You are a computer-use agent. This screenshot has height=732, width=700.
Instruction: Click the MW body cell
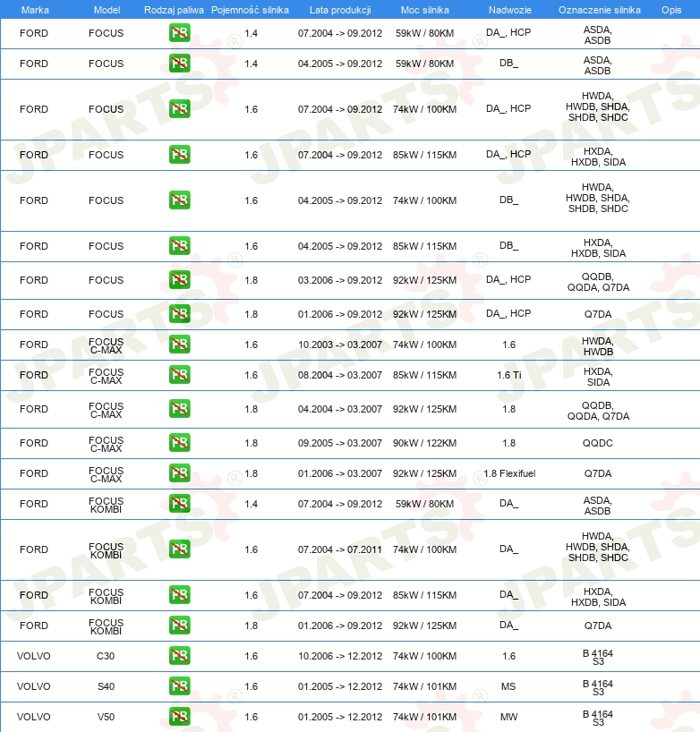point(508,717)
